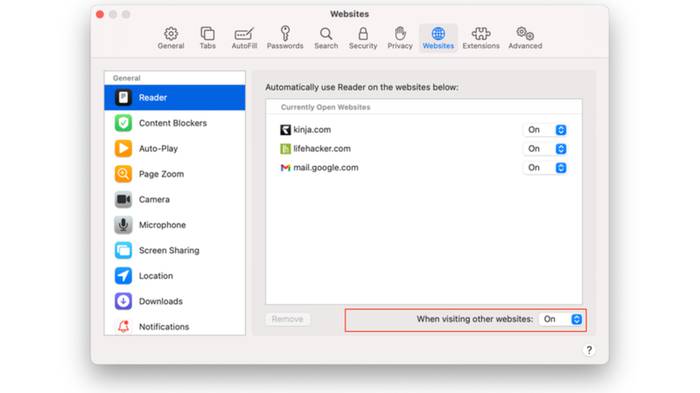Open the Security padlock icon
Image resolution: width=700 pixels, height=393 pixels.
(x=363, y=34)
